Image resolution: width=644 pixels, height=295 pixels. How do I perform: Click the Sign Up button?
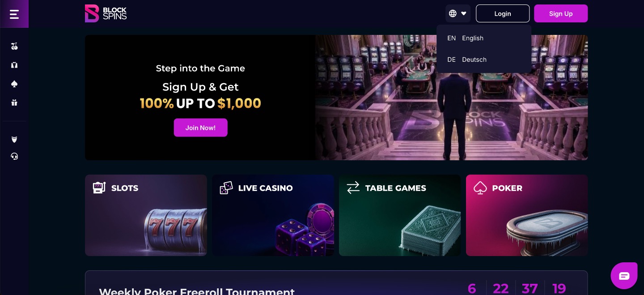[561, 13]
